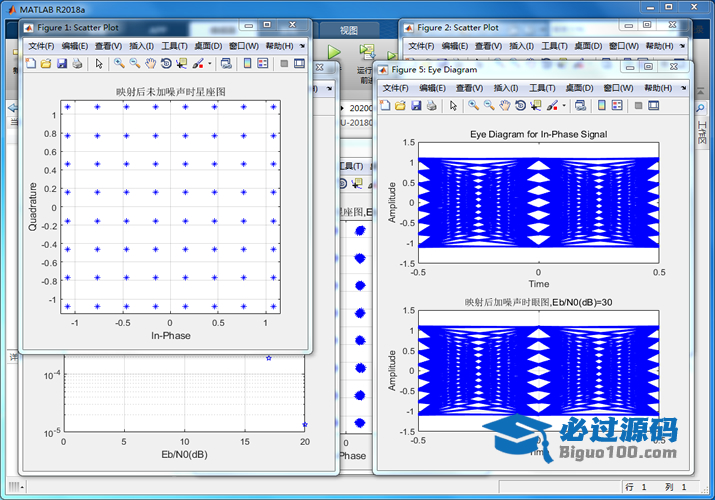
Task: Click Zoom Out icon in Figure 5
Action: (x=489, y=105)
